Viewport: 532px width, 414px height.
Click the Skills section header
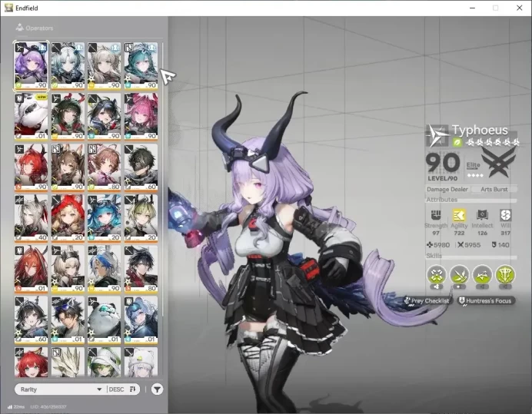434,256
